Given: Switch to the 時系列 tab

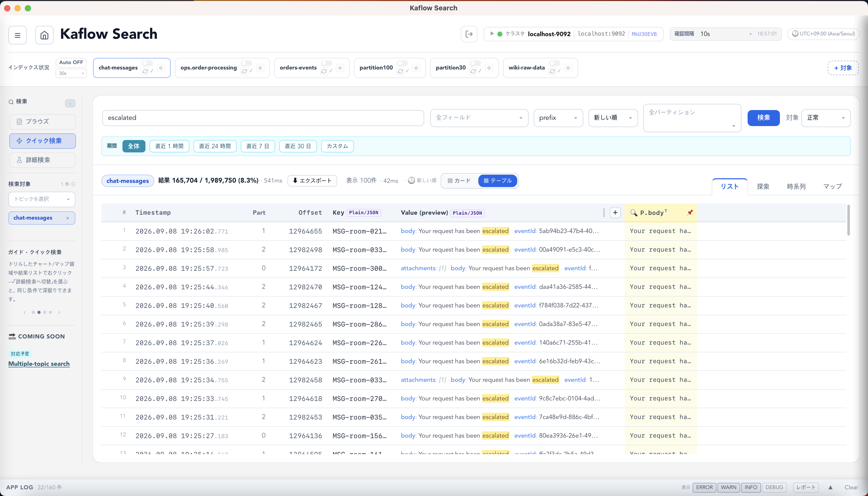Looking at the screenshot, I should point(796,187).
